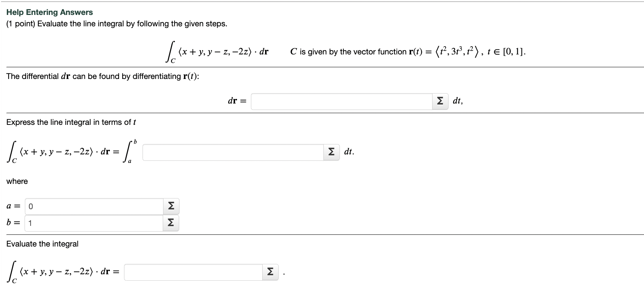Click the dt label after the dr answer box

click(x=457, y=101)
